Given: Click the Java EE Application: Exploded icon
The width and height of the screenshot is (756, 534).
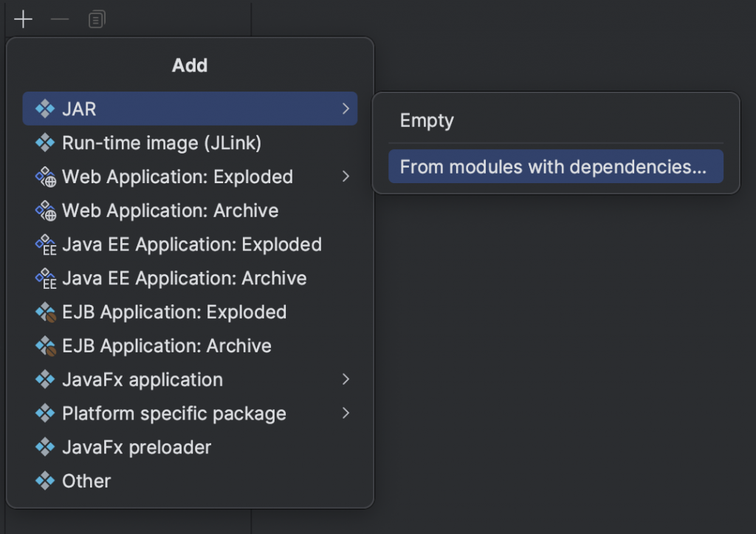Looking at the screenshot, I should 45,244.
